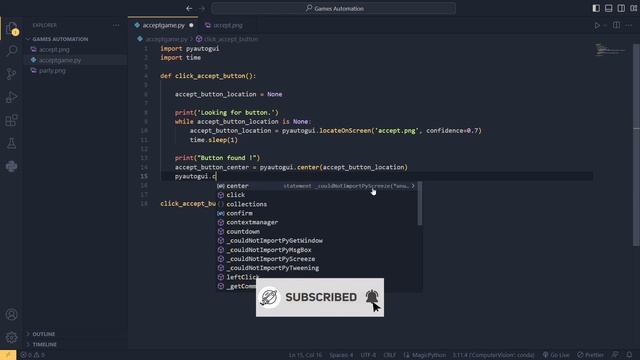Pick _couldNotImportPyGetWindow suggestion
Screen dimensions: 640x360
[x=317, y=241]
